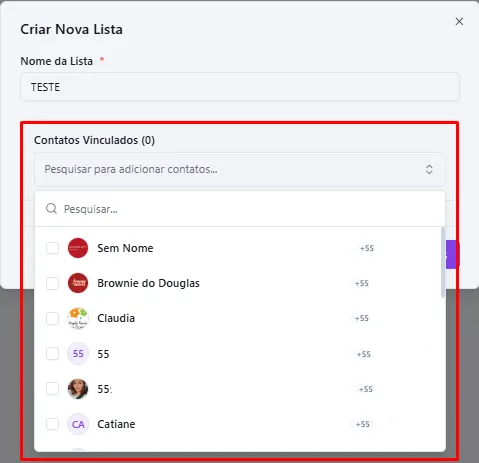This screenshot has width=479, height=463.
Task: Click Brownie do Douglas avatar logo
Action: click(78, 283)
